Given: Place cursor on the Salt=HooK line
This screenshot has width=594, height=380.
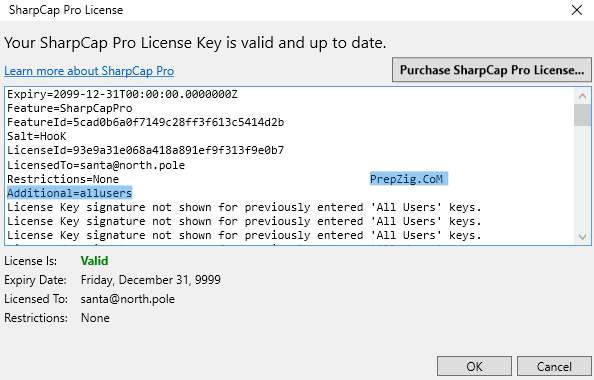Looking at the screenshot, I should point(37,136).
